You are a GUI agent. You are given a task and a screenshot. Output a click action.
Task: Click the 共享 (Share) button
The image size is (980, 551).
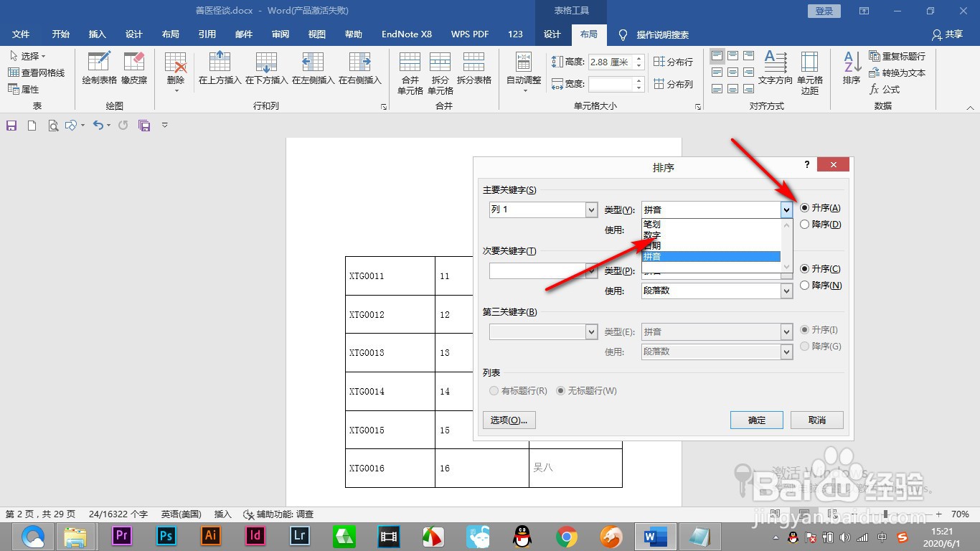[x=947, y=34]
